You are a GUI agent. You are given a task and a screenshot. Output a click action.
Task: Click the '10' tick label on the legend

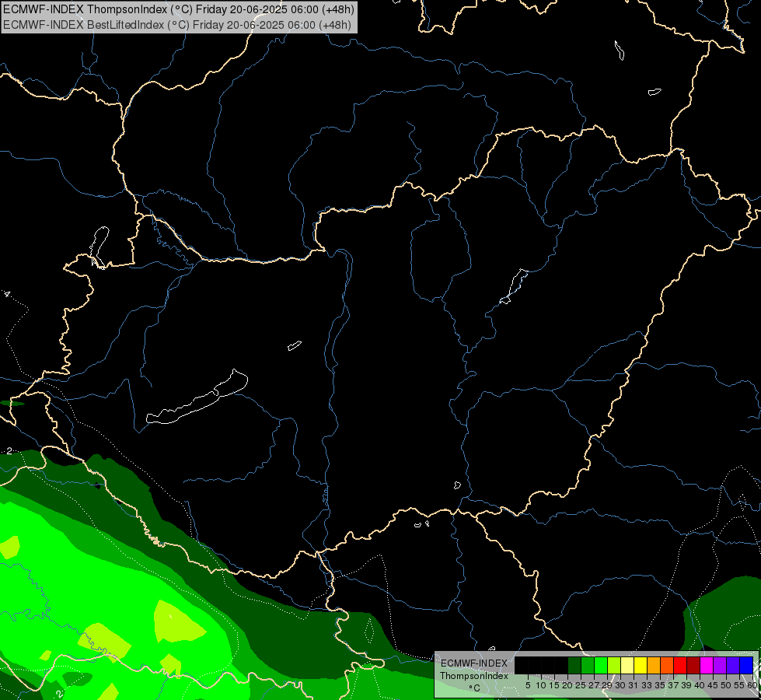(541, 685)
